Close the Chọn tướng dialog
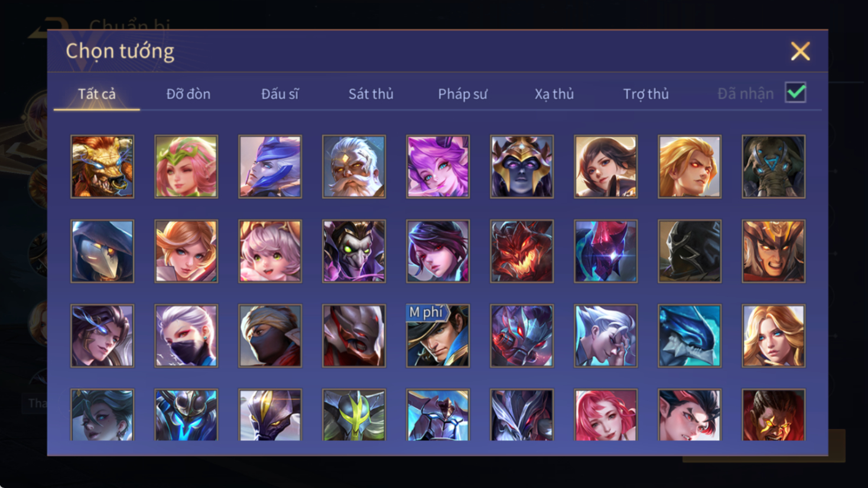 coord(800,51)
